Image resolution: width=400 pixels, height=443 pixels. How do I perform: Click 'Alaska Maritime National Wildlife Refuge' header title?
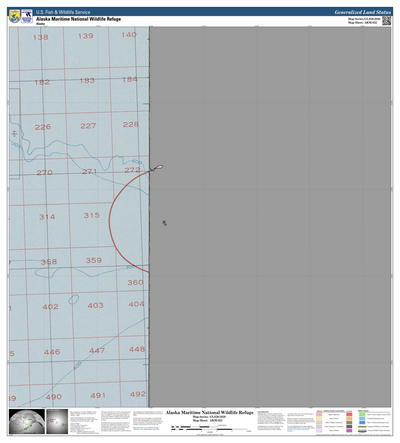coord(78,19)
